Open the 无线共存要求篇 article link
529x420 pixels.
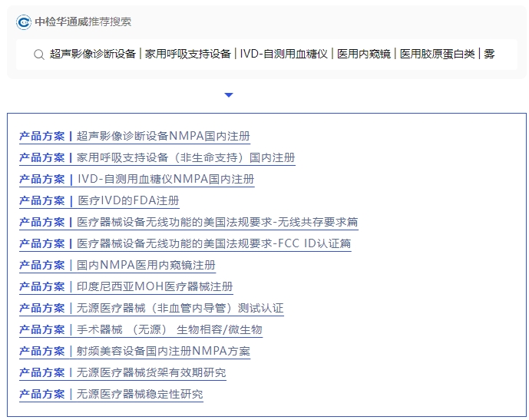coord(217,222)
